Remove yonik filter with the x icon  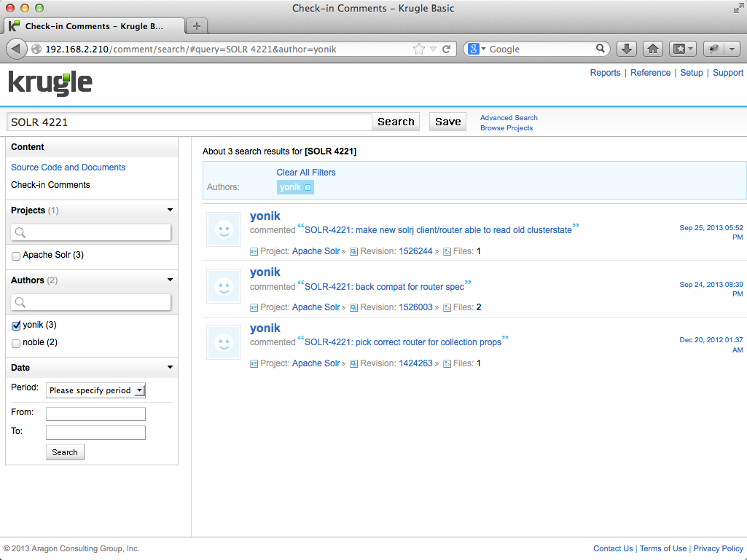(x=308, y=188)
